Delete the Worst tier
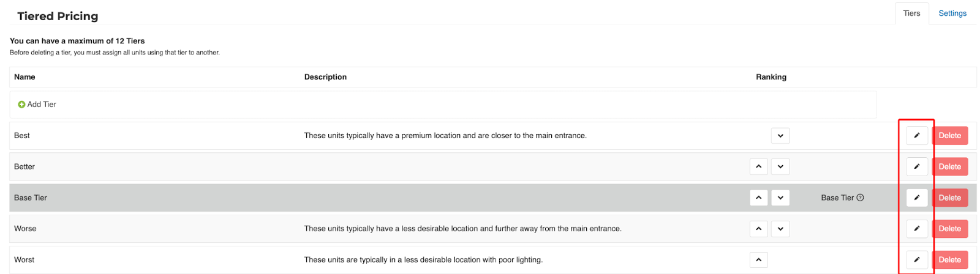Viewport: 980px width, 274px height. (949, 259)
